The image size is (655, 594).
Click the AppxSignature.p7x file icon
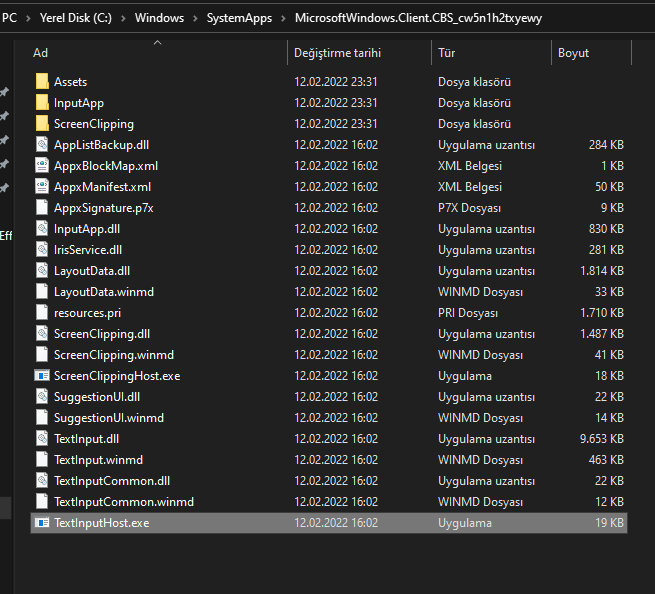[x=42, y=208]
